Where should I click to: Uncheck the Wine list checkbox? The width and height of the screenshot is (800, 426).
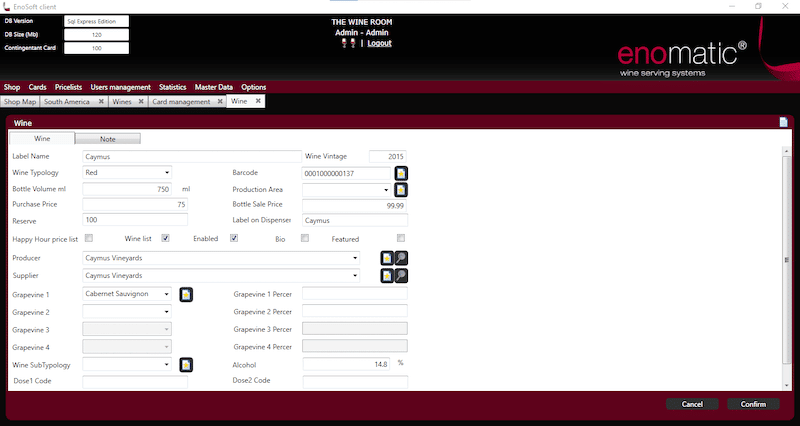tap(165, 238)
